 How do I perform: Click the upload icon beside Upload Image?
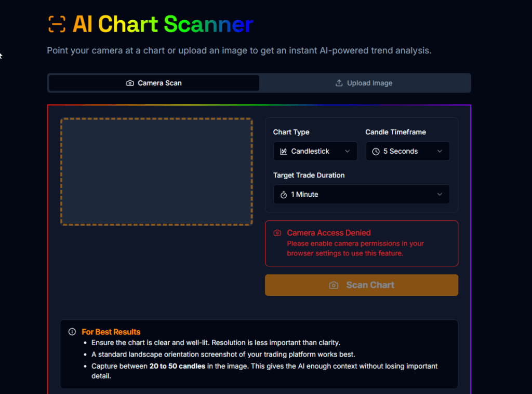point(338,83)
